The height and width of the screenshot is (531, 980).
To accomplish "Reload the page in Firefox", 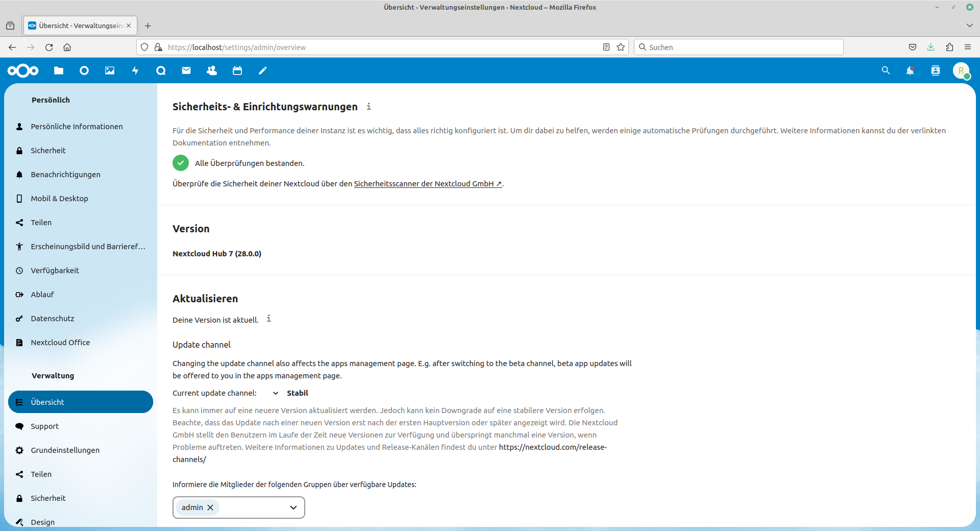I will point(49,47).
